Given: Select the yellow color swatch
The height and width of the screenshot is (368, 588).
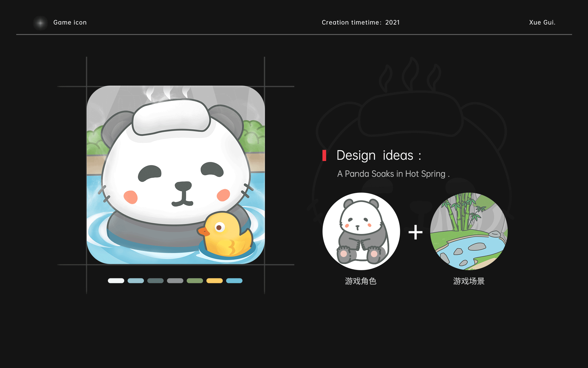Looking at the screenshot, I should (214, 281).
